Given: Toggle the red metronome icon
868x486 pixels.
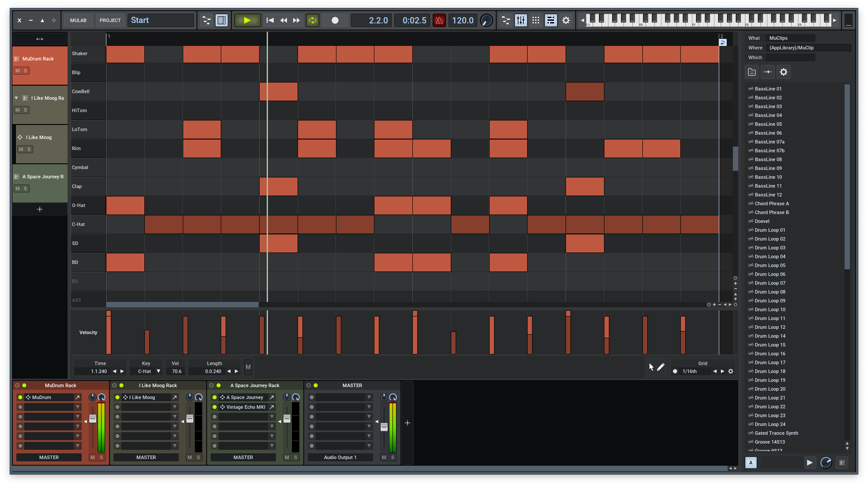Looking at the screenshot, I should [439, 20].
